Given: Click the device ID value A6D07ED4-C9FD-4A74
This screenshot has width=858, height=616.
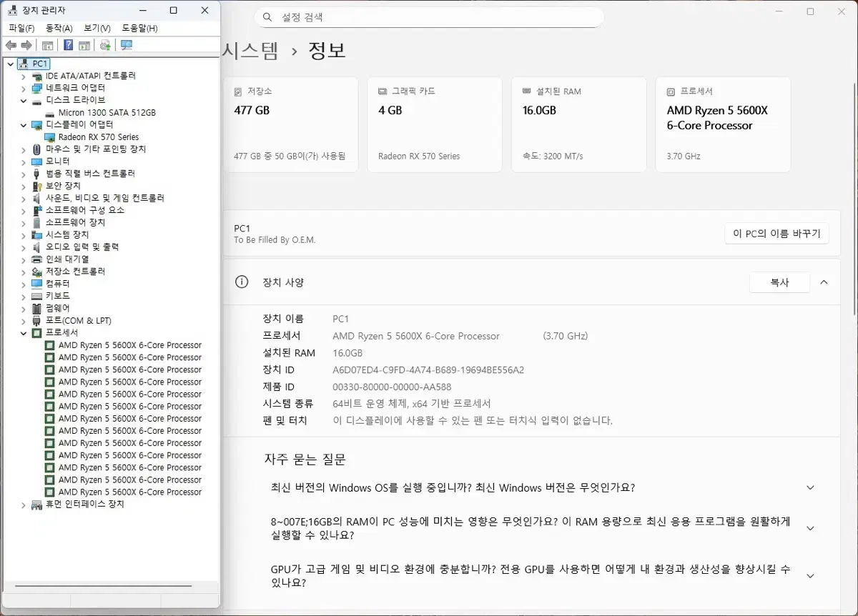Looking at the screenshot, I should [428, 370].
